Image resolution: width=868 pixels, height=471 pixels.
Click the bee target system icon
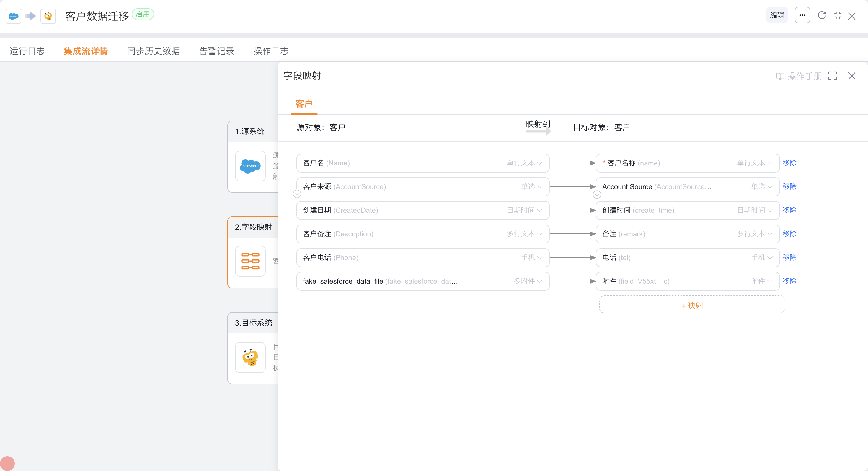250,357
